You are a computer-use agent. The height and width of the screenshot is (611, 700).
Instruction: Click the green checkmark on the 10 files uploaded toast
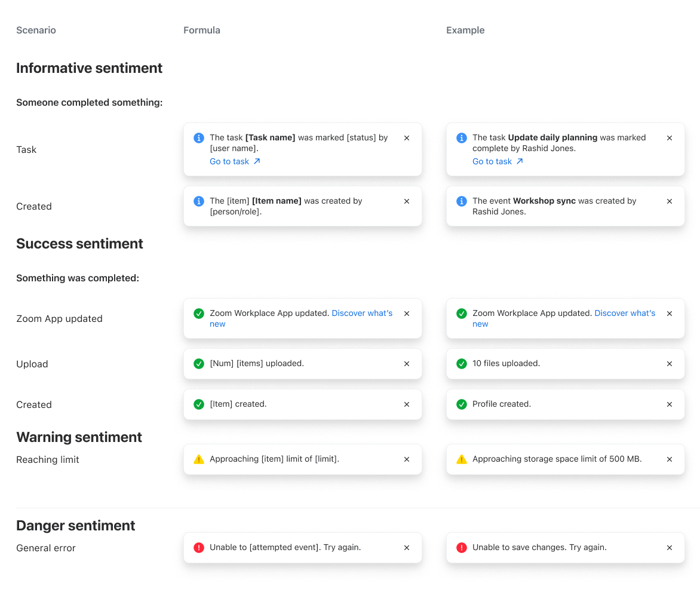coord(462,364)
